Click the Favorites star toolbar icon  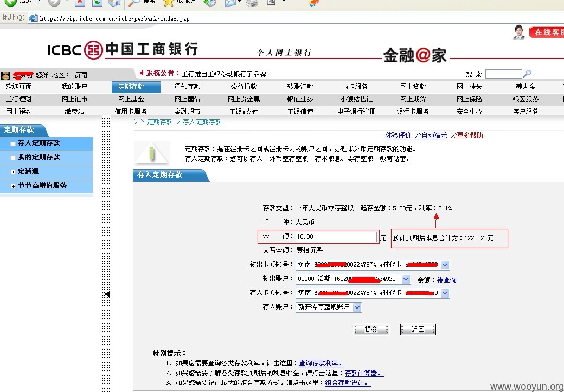point(168,3)
